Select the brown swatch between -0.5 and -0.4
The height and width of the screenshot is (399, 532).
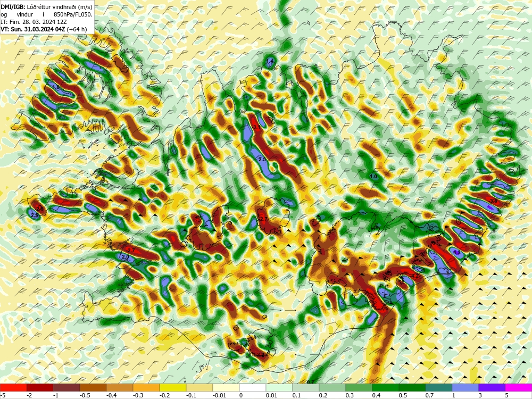[93, 387]
